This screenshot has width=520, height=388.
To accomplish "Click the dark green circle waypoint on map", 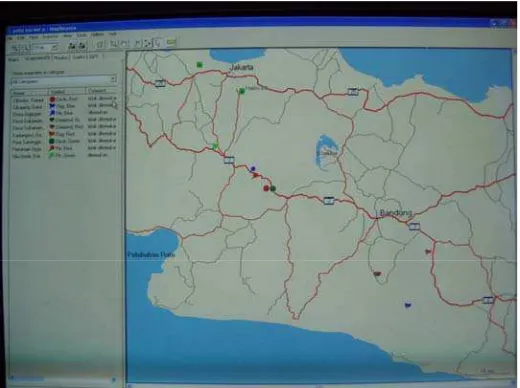I will [x=273, y=189].
